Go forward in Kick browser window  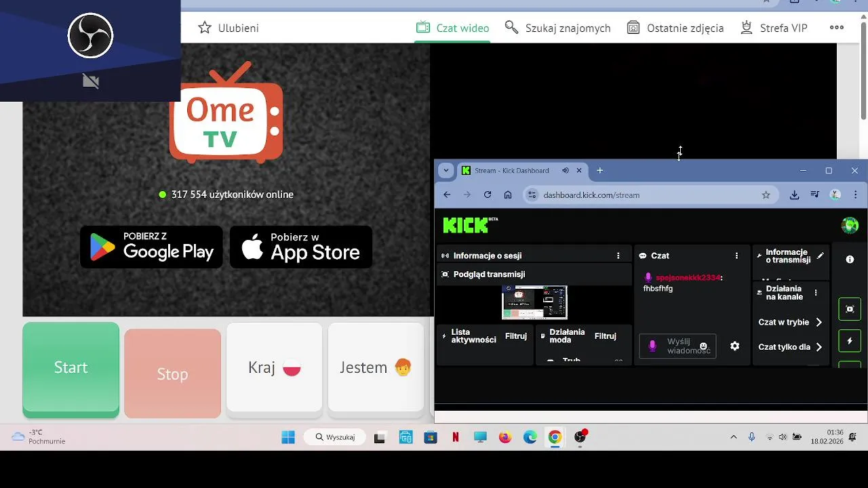[467, 195]
